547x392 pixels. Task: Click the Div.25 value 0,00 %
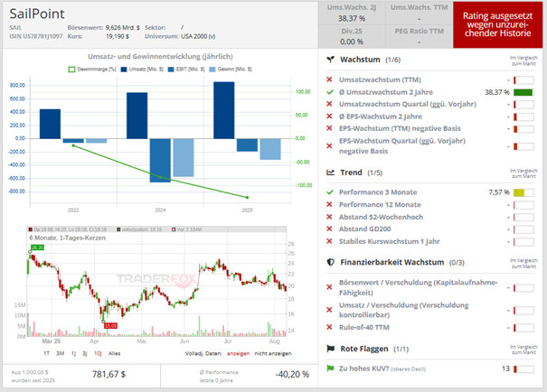pyautogui.click(x=352, y=42)
